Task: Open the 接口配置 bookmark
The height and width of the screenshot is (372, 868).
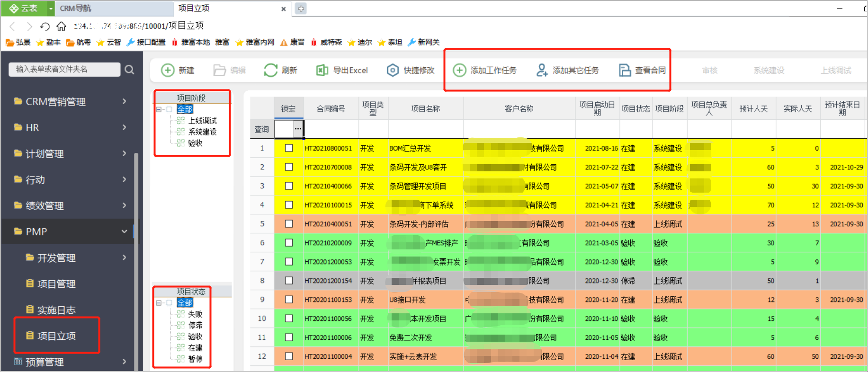Action: click(146, 42)
